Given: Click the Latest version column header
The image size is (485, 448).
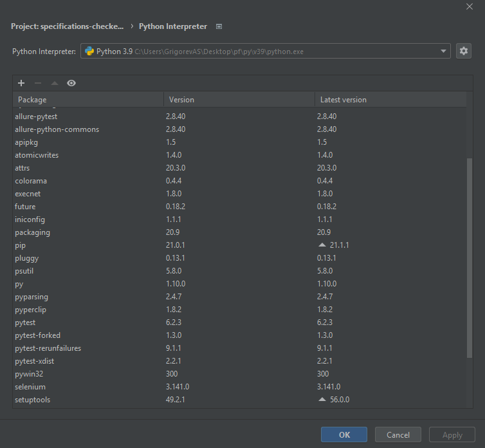Looking at the screenshot, I should click(x=390, y=99).
